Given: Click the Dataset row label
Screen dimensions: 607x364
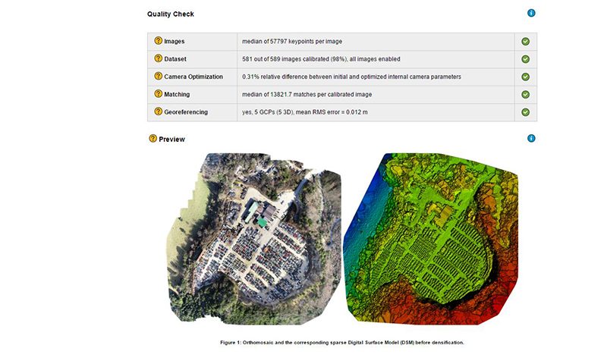Looking at the screenshot, I should (175, 59).
